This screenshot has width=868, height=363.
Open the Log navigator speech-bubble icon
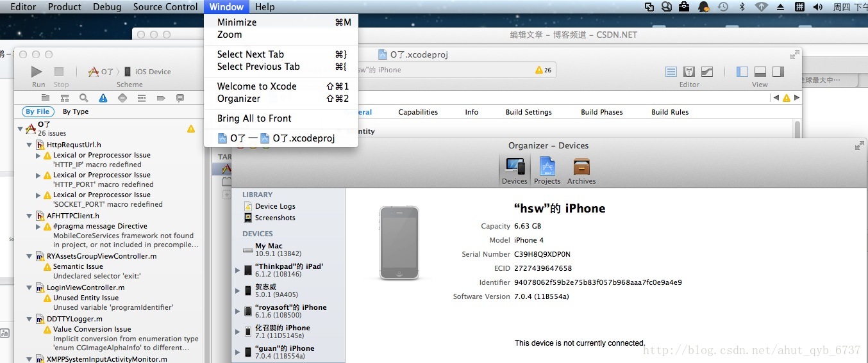179,98
